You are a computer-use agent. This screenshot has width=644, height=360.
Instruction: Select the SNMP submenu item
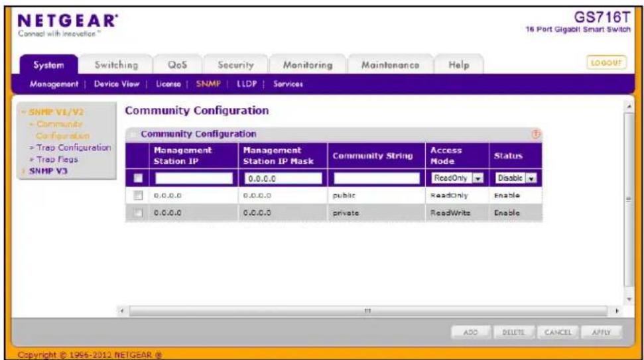coord(208,84)
